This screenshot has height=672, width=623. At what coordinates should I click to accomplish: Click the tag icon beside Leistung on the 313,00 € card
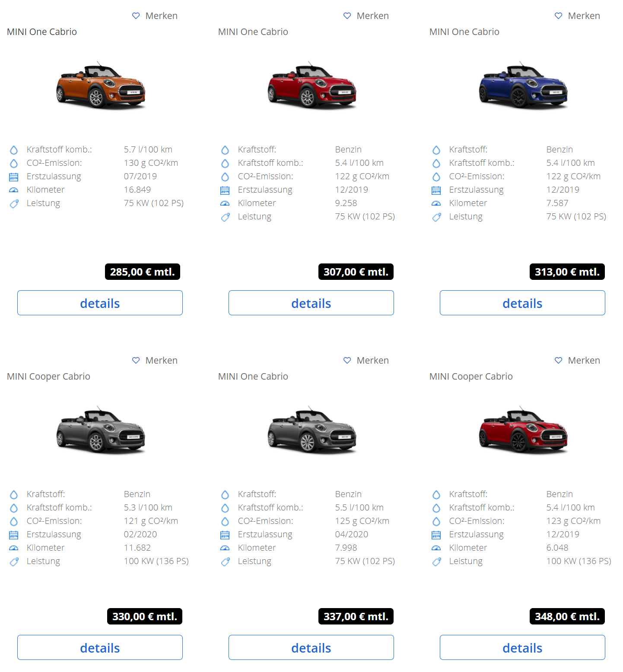[436, 217]
